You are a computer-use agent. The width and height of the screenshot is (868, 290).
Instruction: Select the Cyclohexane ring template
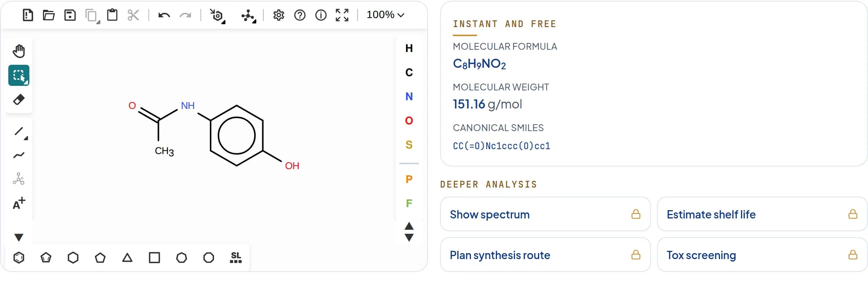73,258
